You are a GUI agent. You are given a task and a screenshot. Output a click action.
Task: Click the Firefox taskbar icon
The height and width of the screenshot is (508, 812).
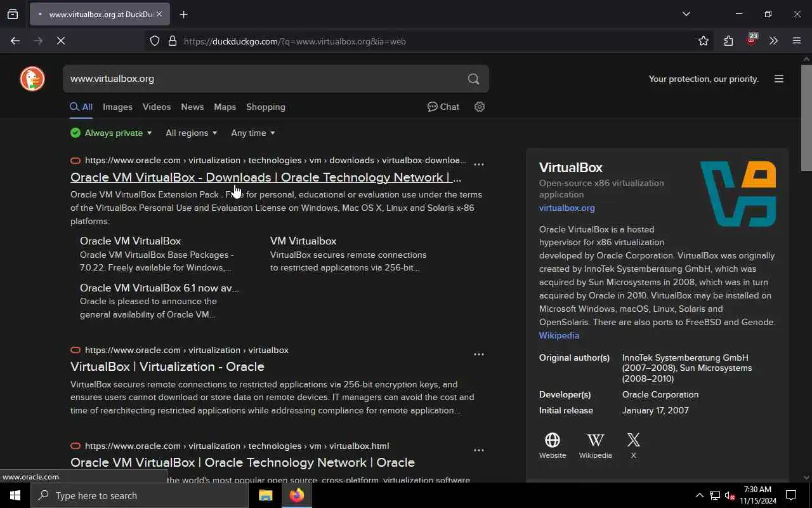tap(296, 495)
